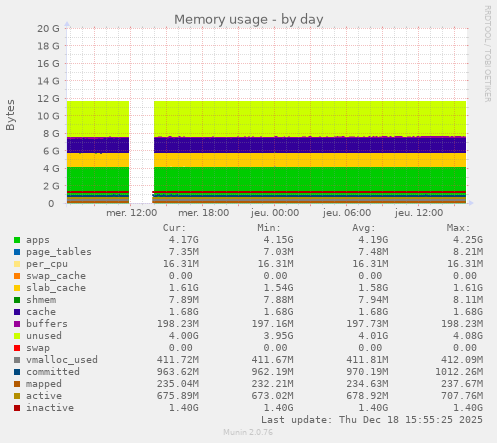The width and height of the screenshot is (497, 443).
Task: Click the unused lime legend swatch
Action: (17, 336)
